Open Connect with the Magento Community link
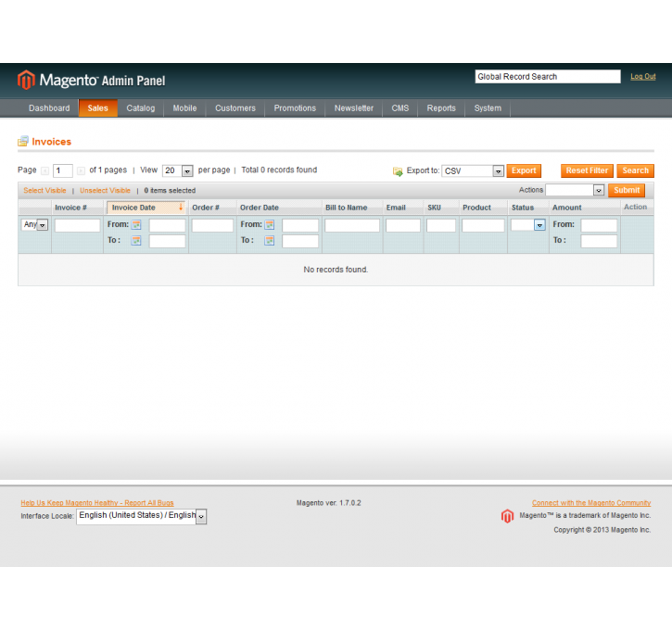 [591, 503]
